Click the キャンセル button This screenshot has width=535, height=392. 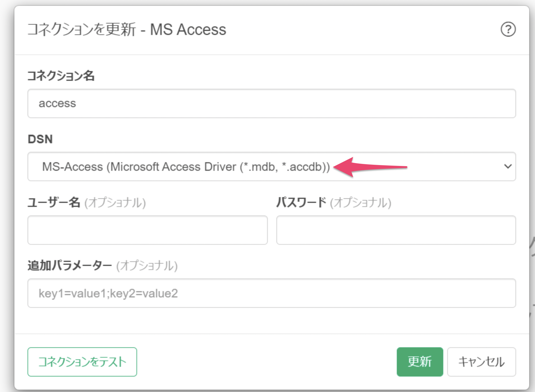(481, 362)
